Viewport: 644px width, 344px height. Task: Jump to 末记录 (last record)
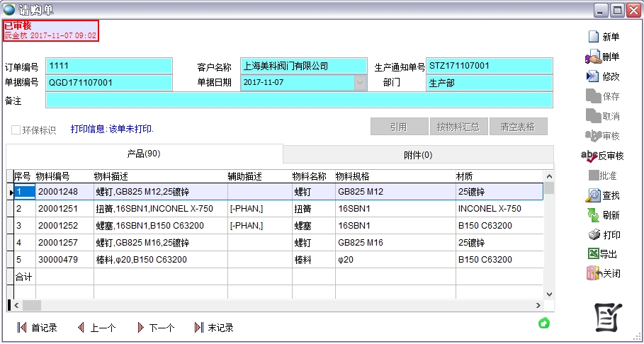pyautogui.click(x=213, y=328)
